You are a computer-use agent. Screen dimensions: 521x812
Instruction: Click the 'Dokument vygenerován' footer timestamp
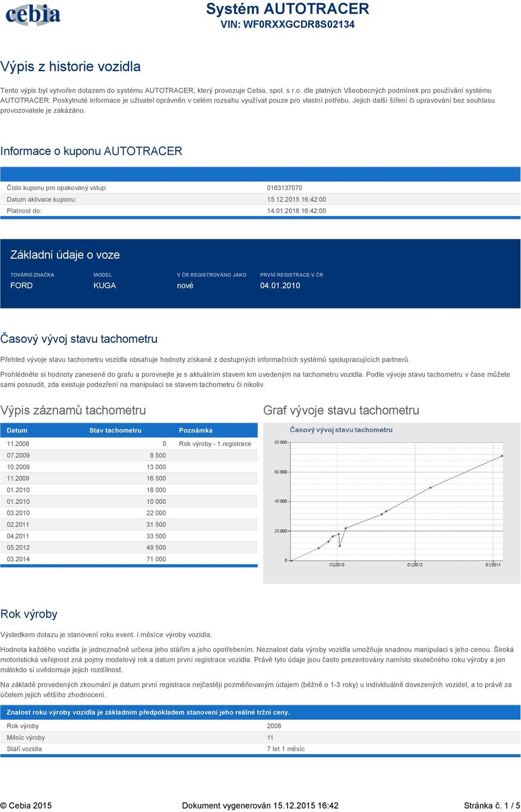pos(260,805)
